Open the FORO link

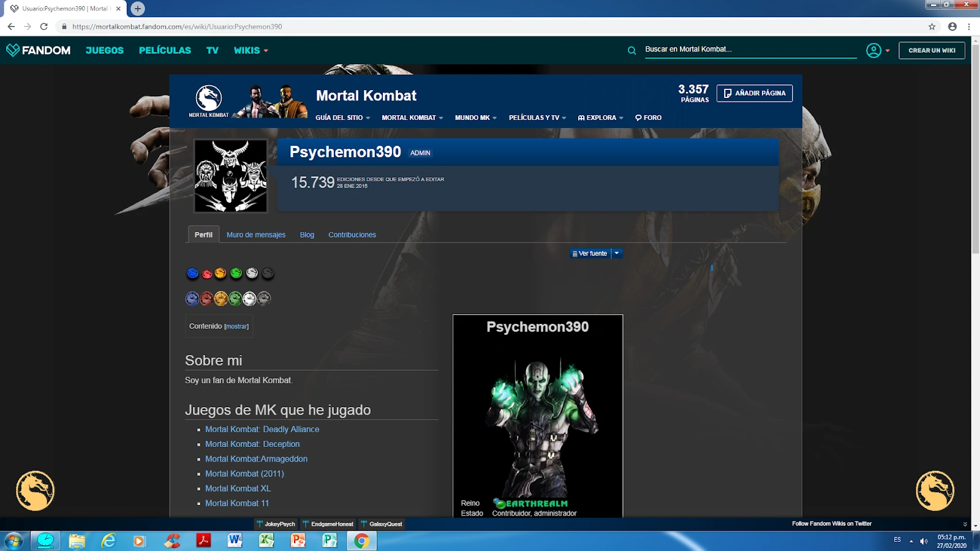648,118
